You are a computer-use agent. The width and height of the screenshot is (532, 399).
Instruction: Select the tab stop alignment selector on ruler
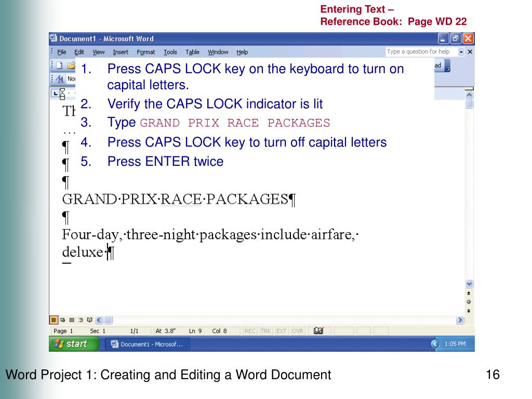click(55, 94)
